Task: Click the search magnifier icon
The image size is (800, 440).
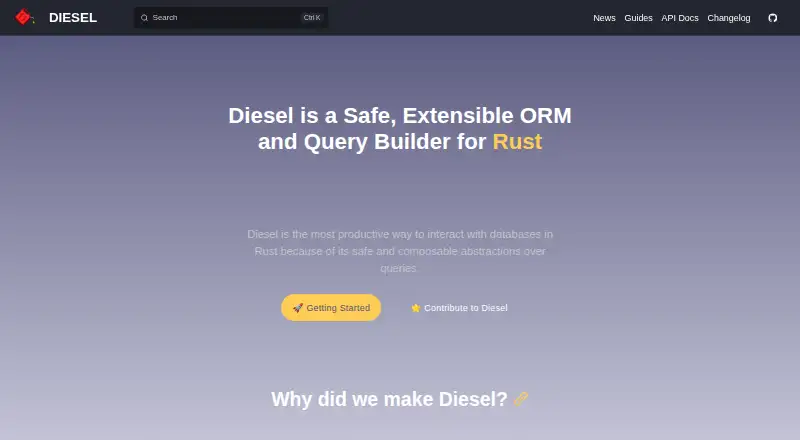Action: [144, 18]
